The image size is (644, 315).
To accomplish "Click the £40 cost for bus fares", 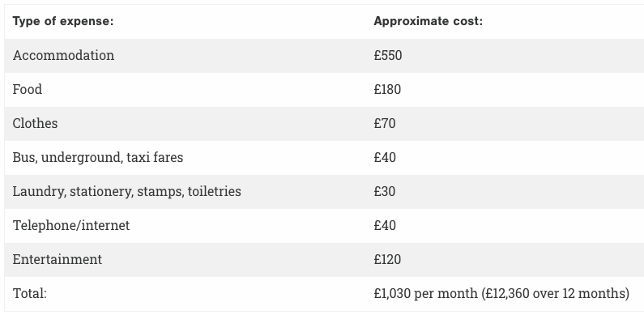I will pos(385,158).
